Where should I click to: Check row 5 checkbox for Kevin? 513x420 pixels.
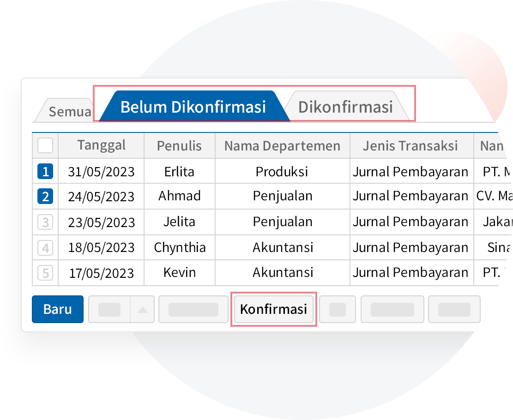coord(45,273)
